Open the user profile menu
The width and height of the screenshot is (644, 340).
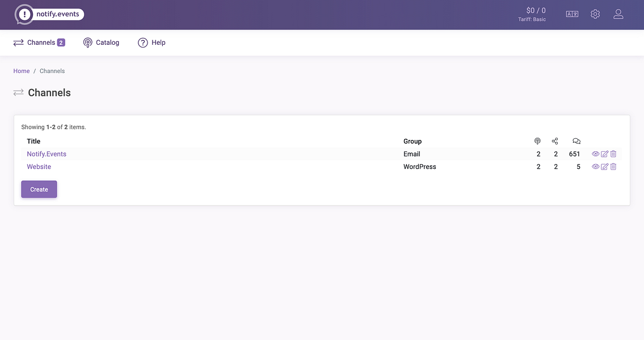tap(618, 14)
